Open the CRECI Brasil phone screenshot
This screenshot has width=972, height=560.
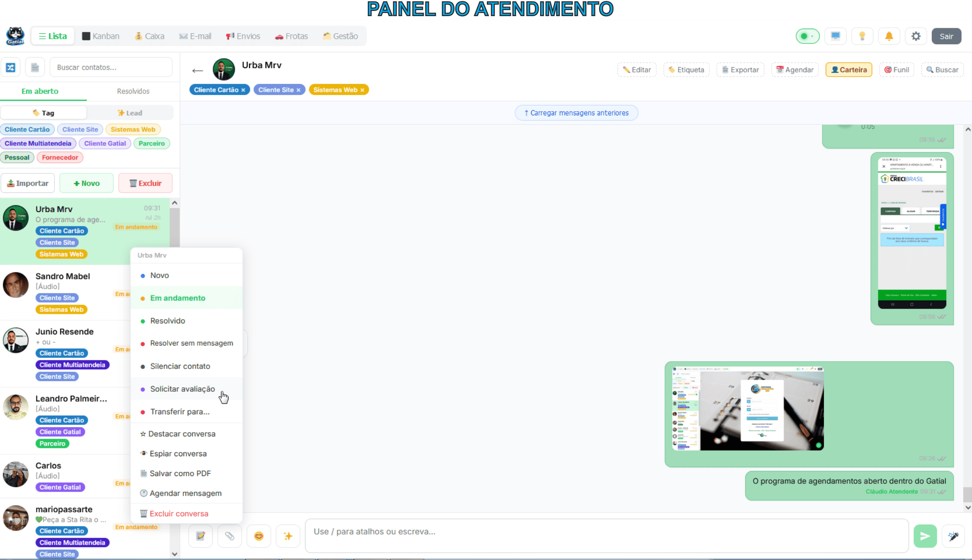pyautogui.click(x=912, y=233)
